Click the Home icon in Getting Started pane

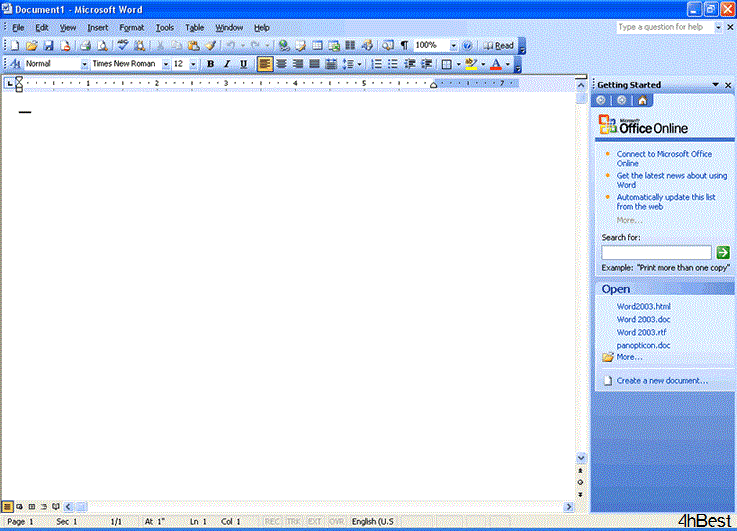pos(643,100)
